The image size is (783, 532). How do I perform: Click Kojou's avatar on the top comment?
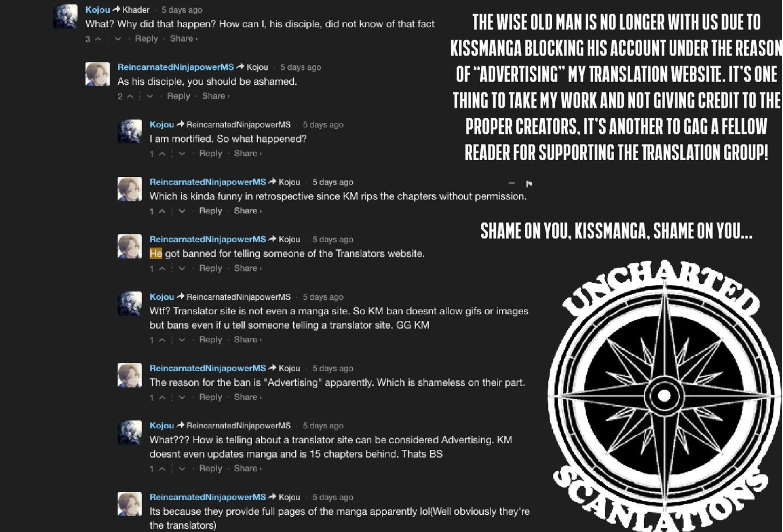66,17
